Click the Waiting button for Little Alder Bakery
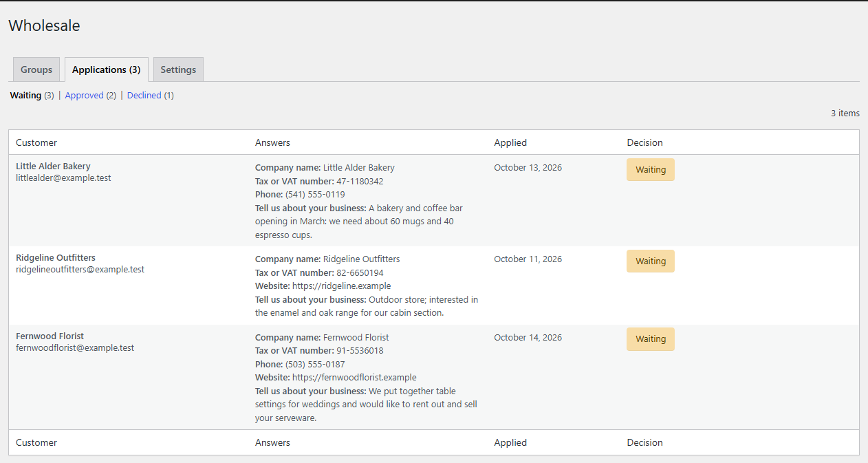Image resolution: width=868 pixels, height=463 pixels. pyautogui.click(x=651, y=170)
